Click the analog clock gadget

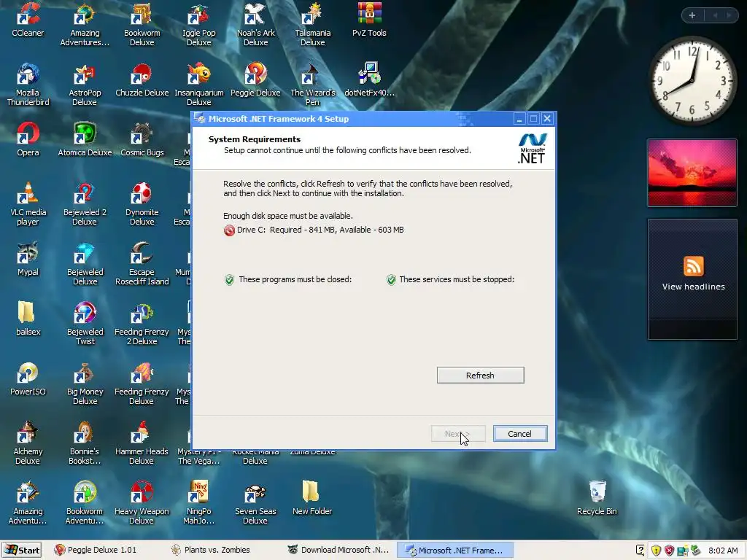coord(693,81)
